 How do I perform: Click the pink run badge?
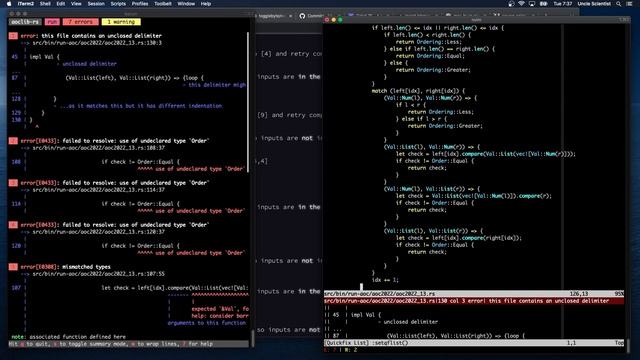point(52,22)
